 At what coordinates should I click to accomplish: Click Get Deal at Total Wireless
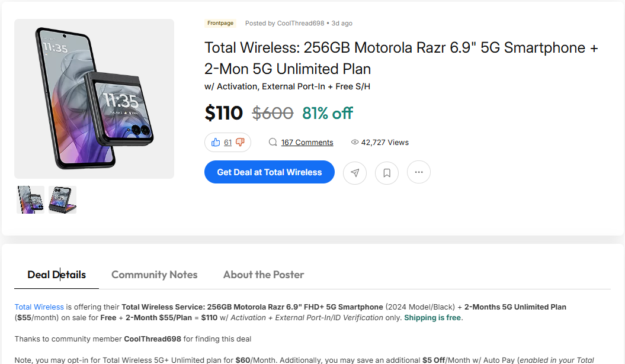pos(269,172)
